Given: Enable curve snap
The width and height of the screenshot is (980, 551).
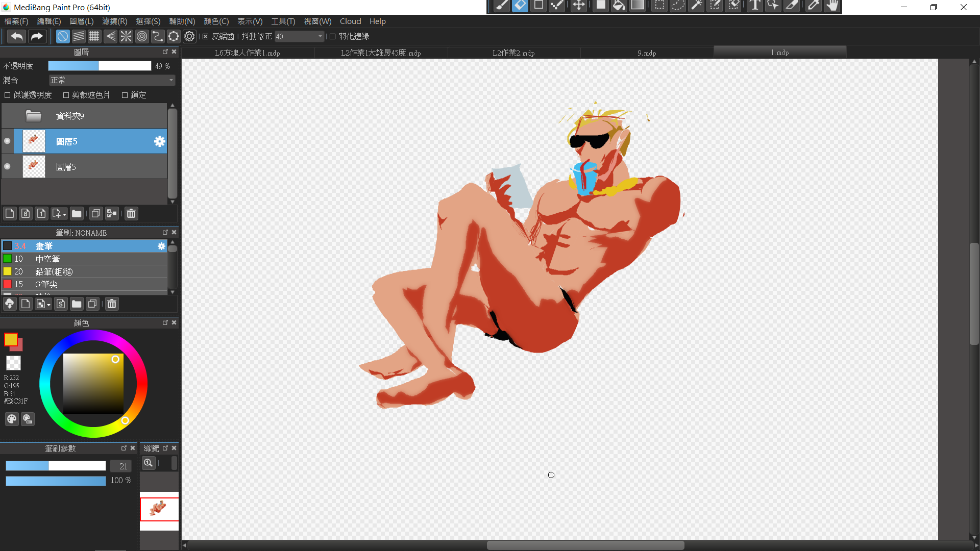Looking at the screenshot, I should (158, 36).
